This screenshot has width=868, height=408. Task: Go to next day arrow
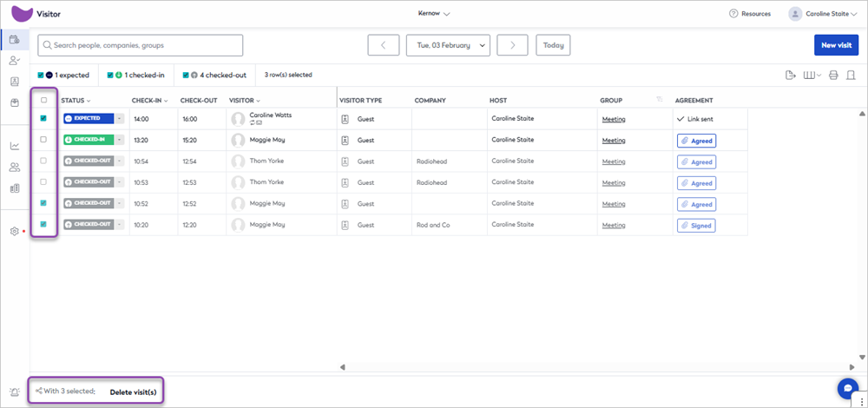pos(512,45)
